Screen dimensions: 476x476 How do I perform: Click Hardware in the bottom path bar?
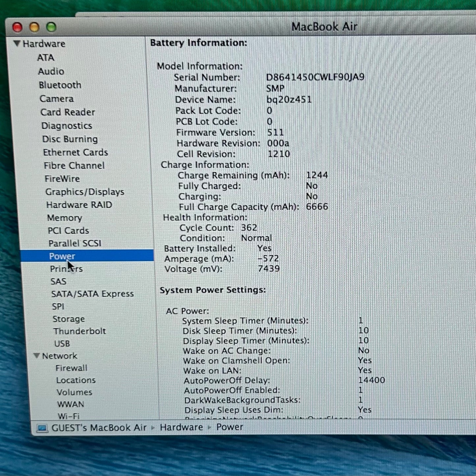click(x=181, y=427)
